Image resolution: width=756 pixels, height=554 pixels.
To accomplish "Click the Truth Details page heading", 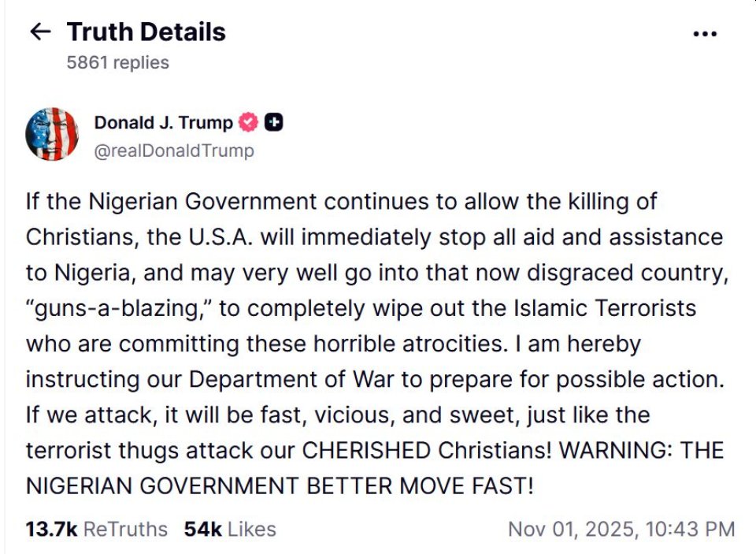I will (x=146, y=32).
